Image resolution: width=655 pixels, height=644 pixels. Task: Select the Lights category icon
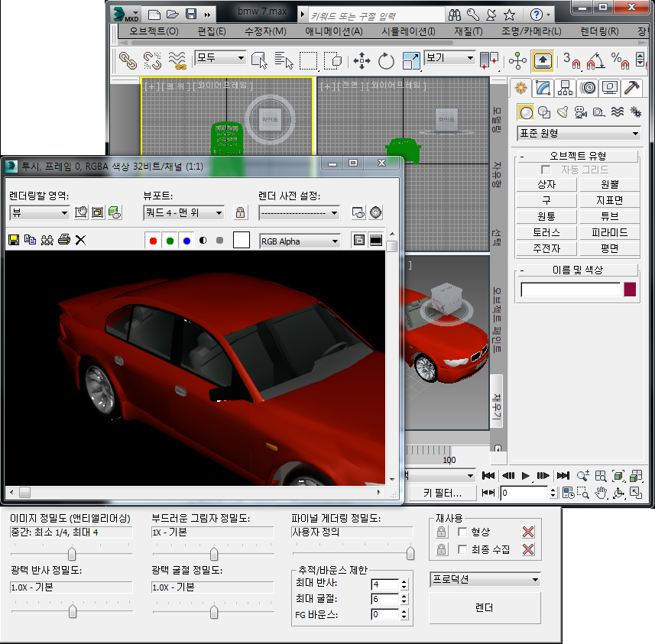563,112
